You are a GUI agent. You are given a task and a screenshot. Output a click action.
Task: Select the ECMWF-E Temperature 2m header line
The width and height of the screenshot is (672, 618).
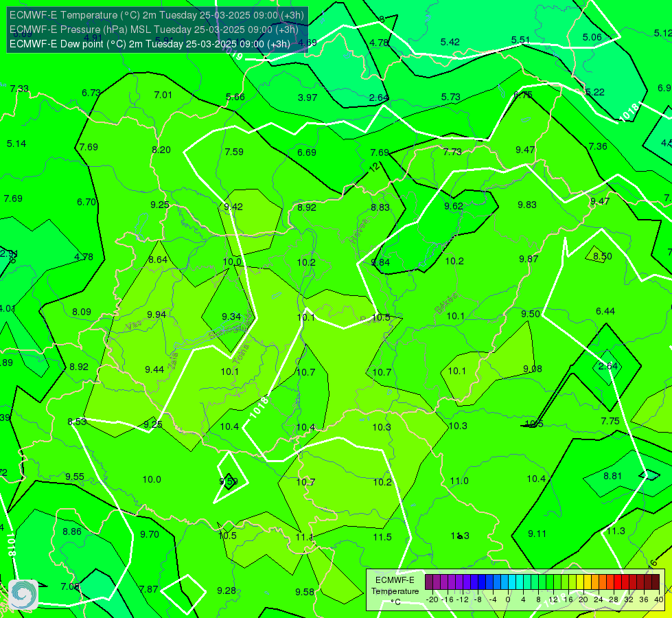[157, 15]
